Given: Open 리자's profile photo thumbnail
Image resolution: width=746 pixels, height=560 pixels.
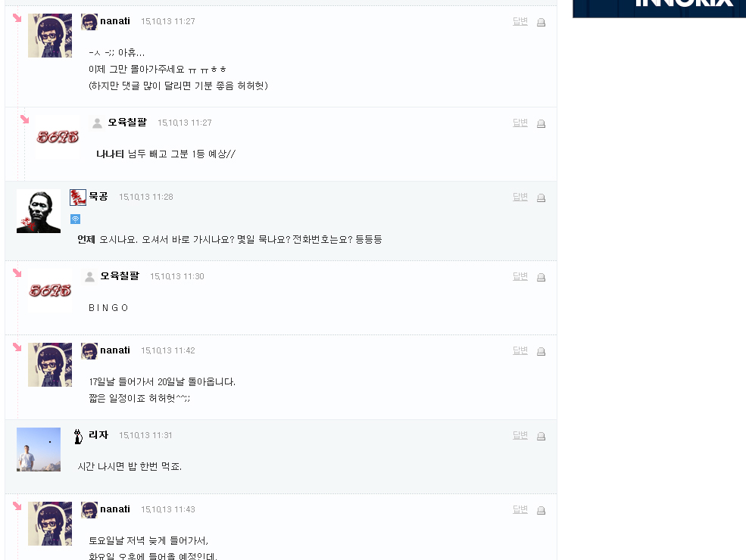Looking at the screenshot, I should pos(39,450).
